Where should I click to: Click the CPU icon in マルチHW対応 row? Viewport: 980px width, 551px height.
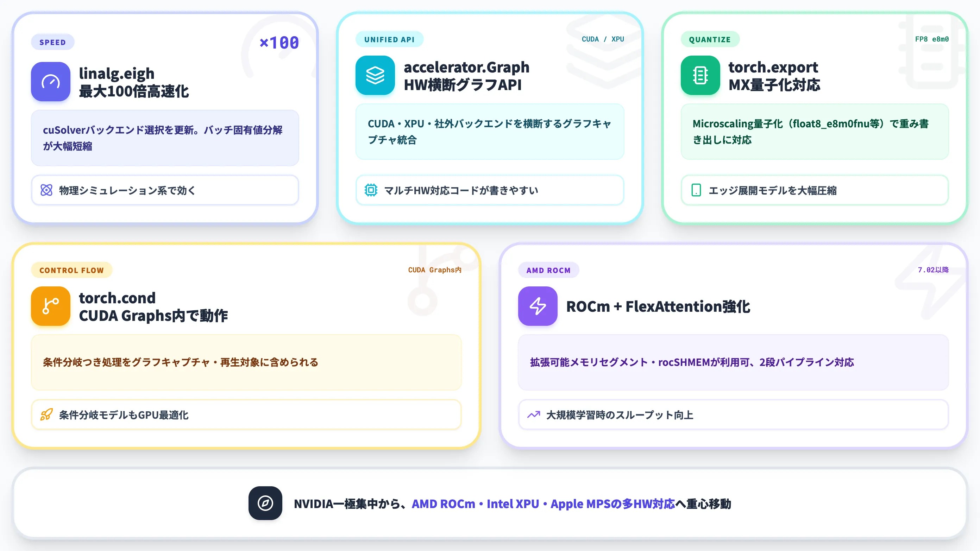371,190
